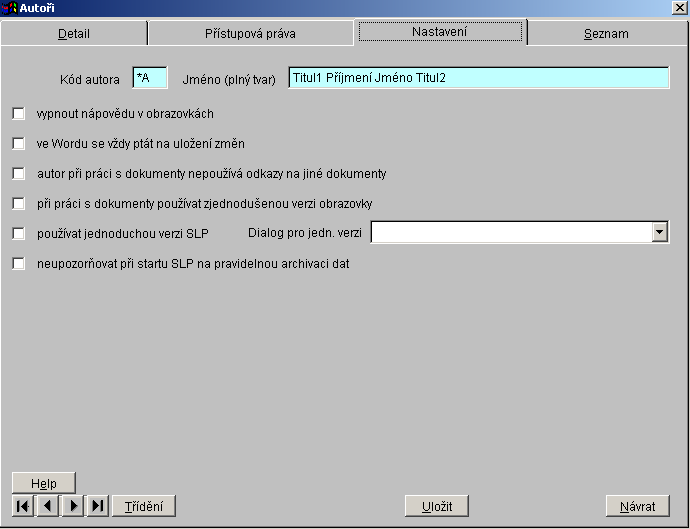The image size is (690, 529).
Task: Jump to last record arrow button
Action: 98,506
